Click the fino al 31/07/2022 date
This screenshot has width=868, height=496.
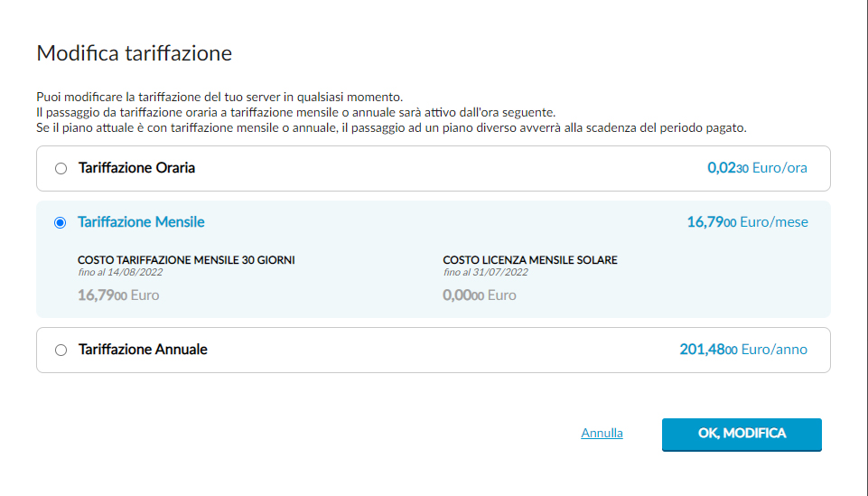[485, 272]
